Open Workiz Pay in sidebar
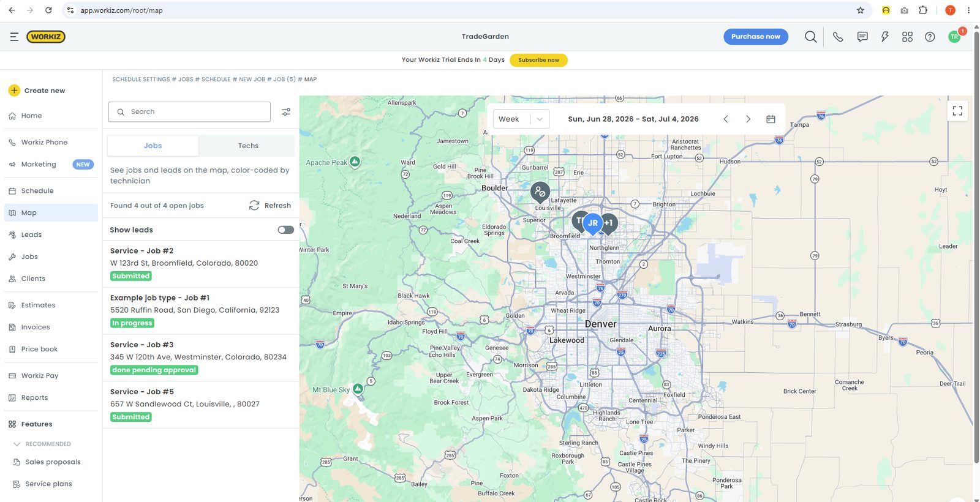The width and height of the screenshot is (980, 502). (x=51, y=376)
